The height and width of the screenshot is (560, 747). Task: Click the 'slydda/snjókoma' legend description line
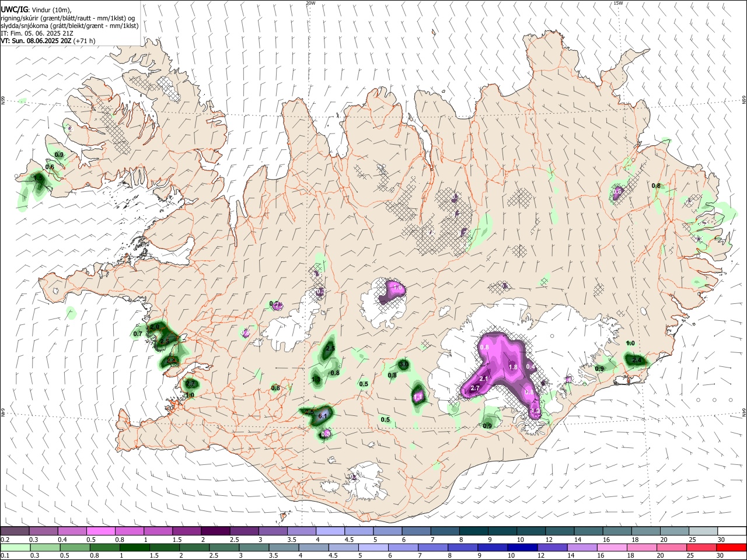click(69, 25)
